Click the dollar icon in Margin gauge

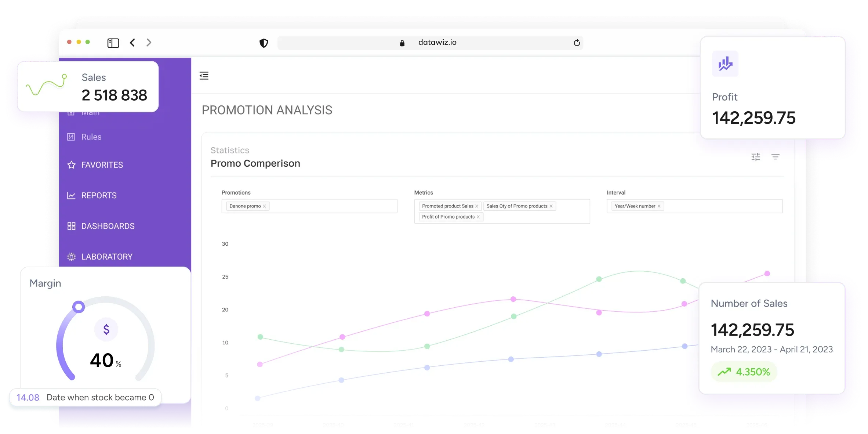(106, 329)
